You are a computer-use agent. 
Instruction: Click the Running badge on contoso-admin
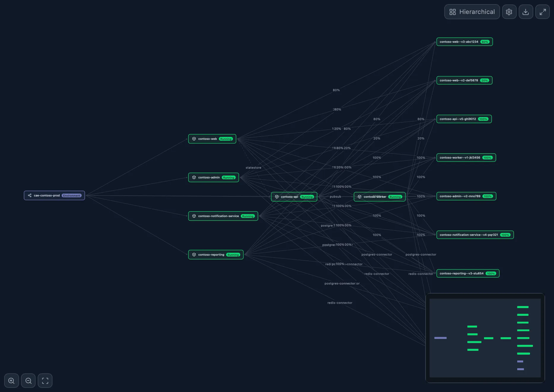229,177
